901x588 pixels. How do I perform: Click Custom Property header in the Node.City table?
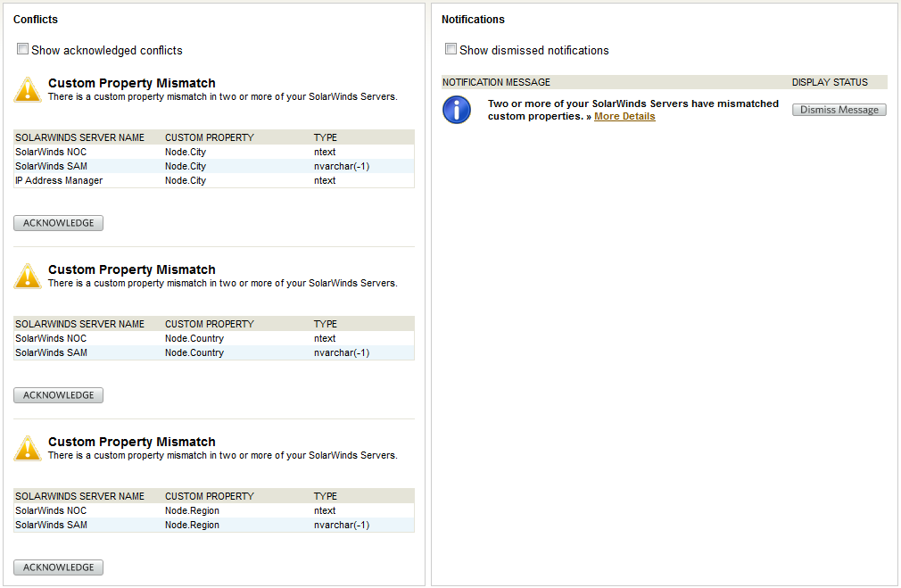(x=210, y=137)
